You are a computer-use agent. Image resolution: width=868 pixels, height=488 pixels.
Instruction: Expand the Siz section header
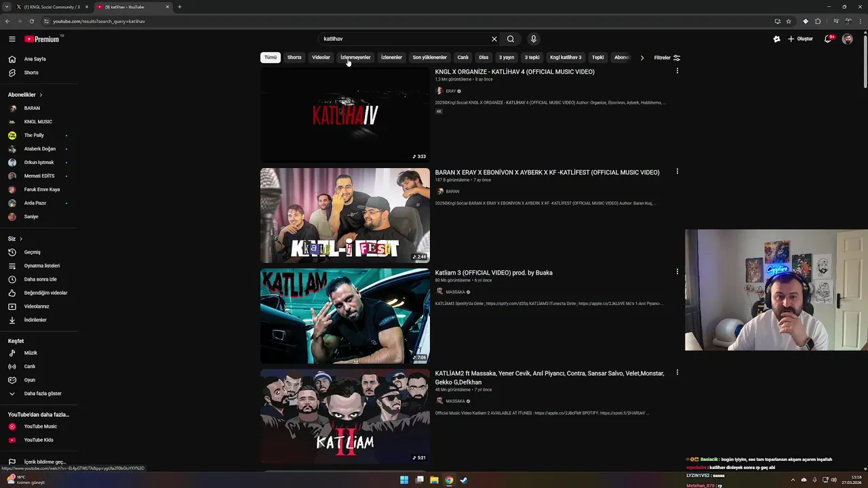coord(15,239)
